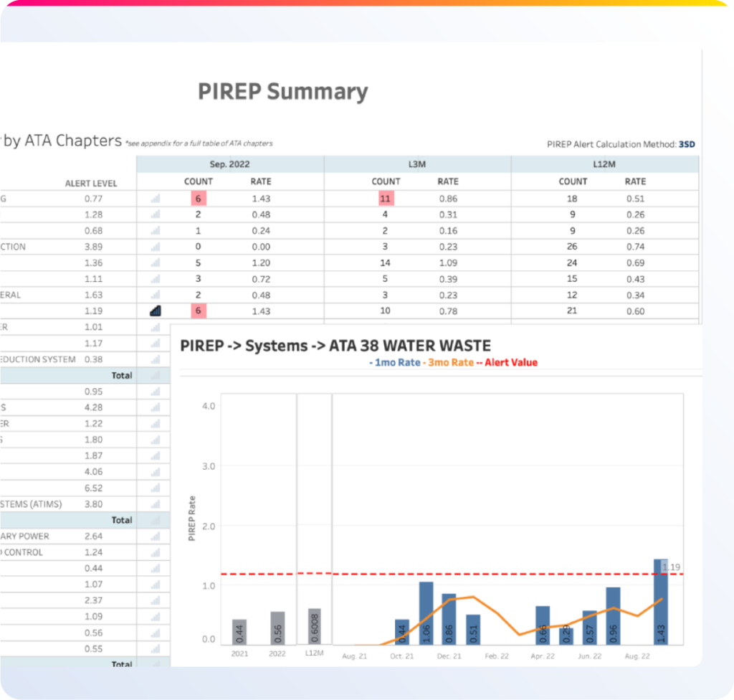Click the chart icon in the 3.89 alert row

[156, 247]
